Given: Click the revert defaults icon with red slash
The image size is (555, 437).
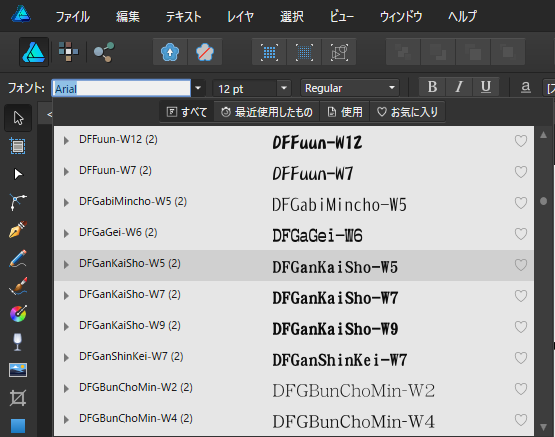Looking at the screenshot, I should pyautogui.click(x=205, y=52).
